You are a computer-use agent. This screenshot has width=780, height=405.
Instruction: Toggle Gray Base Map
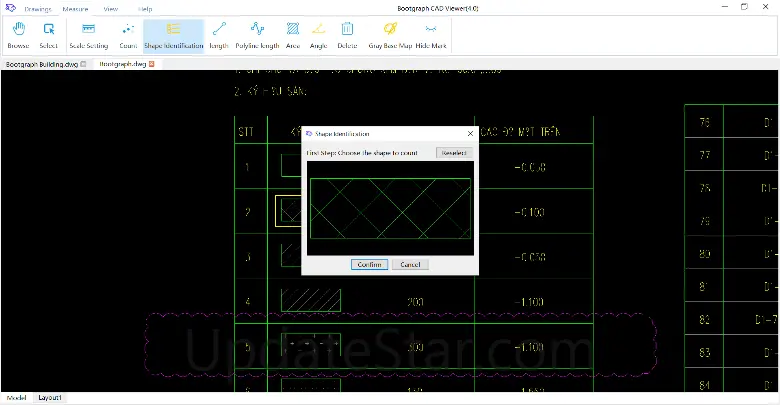point(390,35)
